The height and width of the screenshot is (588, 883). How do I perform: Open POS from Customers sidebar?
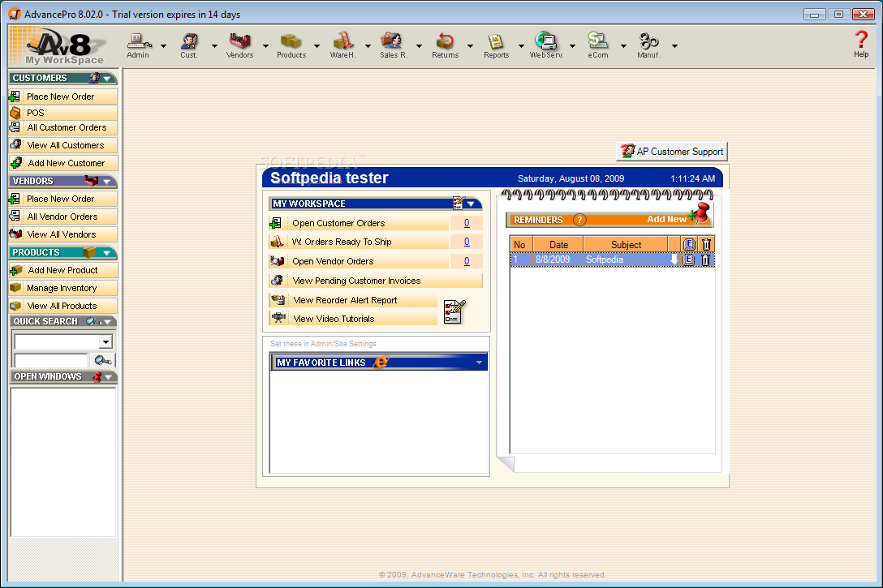pyautogui.click(x=63, y=113)
